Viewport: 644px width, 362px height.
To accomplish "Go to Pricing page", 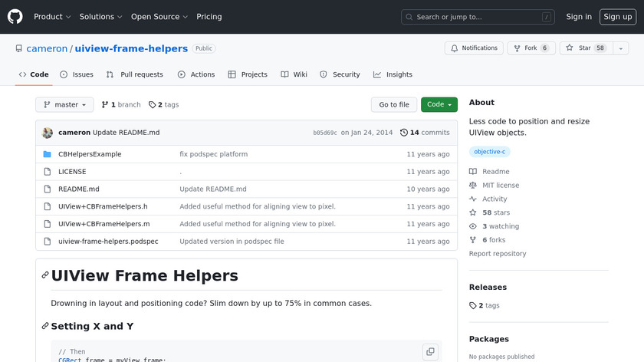I will pos(209,17).
